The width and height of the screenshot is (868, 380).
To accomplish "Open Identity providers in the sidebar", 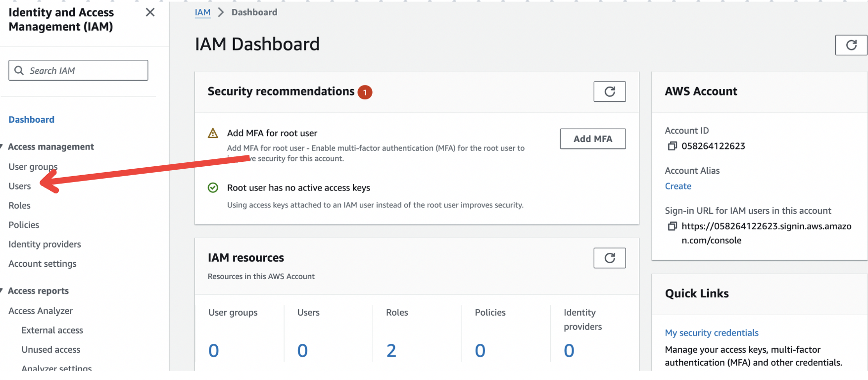I will [45, 244].
